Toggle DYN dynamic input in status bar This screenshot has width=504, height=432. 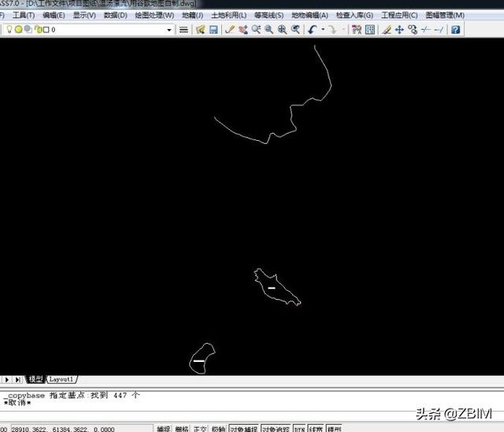coord(299,429)
